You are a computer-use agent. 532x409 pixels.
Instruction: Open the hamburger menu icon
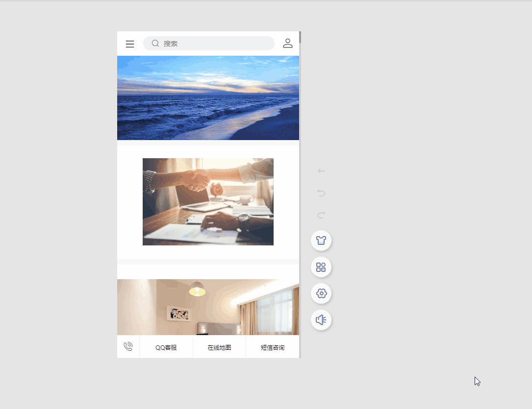(129, 44)
